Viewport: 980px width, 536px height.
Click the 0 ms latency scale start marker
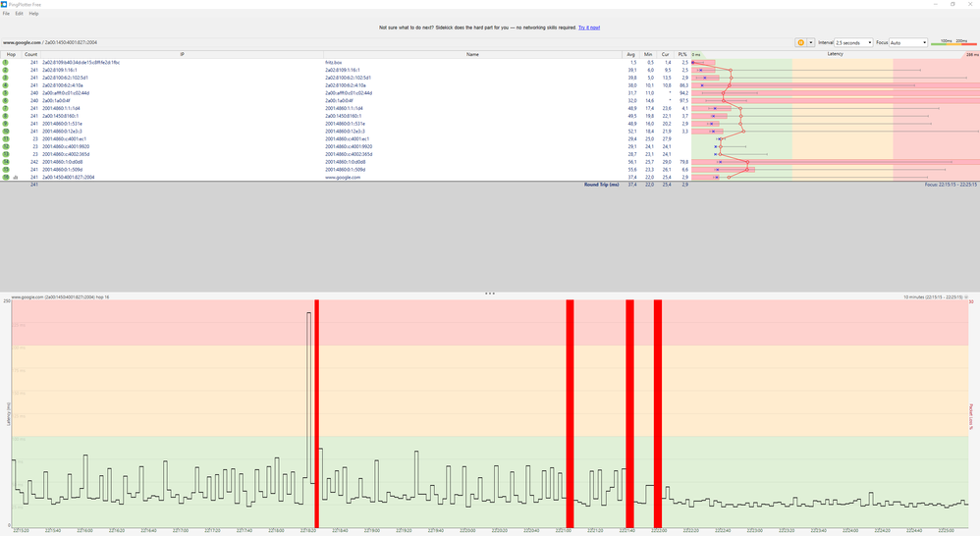click(x=696, y=55)
